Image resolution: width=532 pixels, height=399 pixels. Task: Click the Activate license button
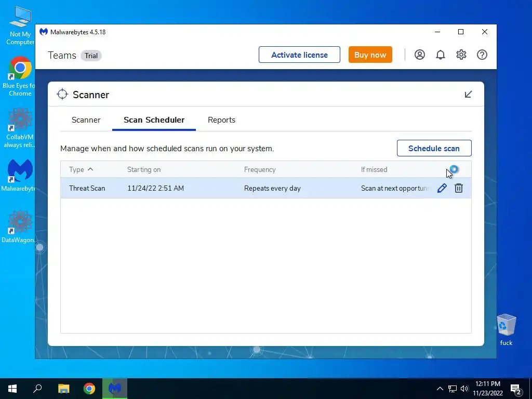click(x=299, y=55)
